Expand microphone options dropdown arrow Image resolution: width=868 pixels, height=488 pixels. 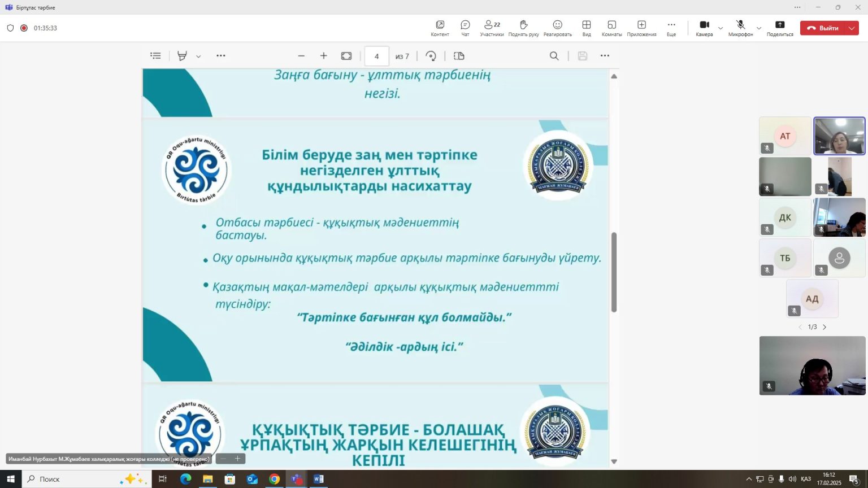(759, 28)
